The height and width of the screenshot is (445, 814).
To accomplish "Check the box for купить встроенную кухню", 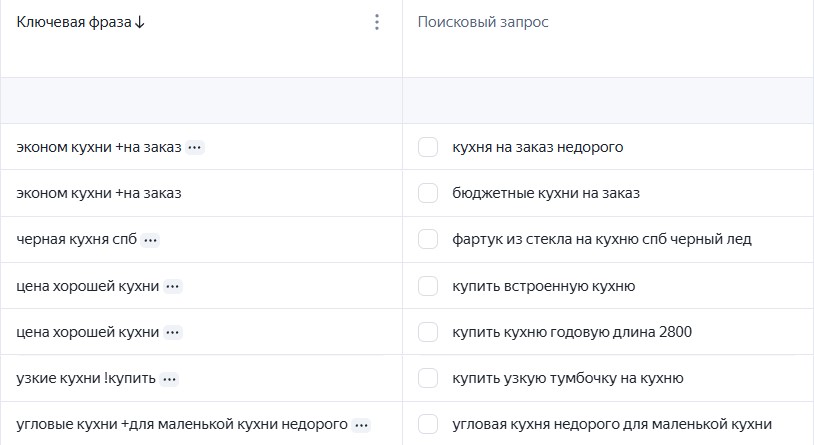I will coord(428,286).
